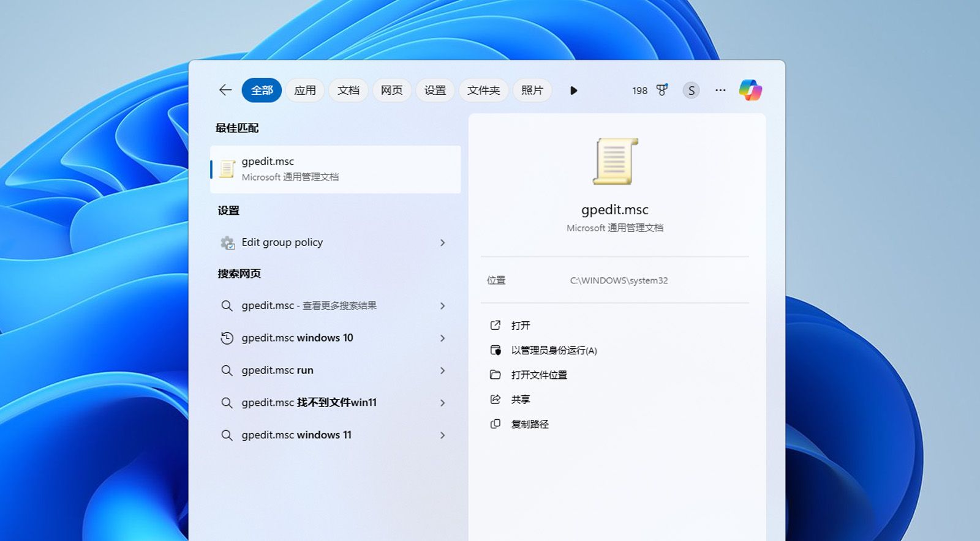Switch to the 网页 tab
This screenshot has height=541, width=980.
(x=392, y=91)
